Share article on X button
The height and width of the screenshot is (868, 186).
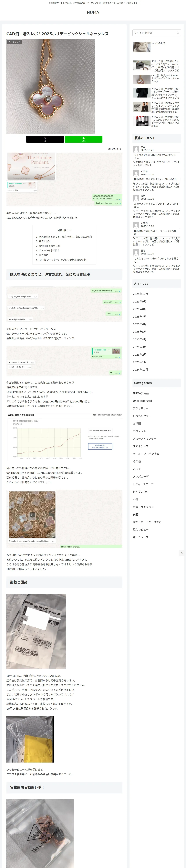coord(45,139)
